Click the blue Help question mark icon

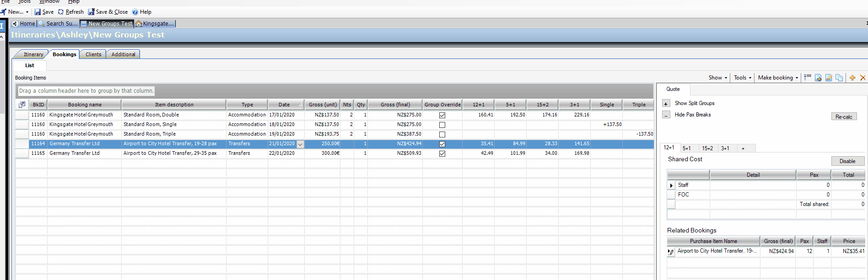pyautogui.click(x=135, y=12)
